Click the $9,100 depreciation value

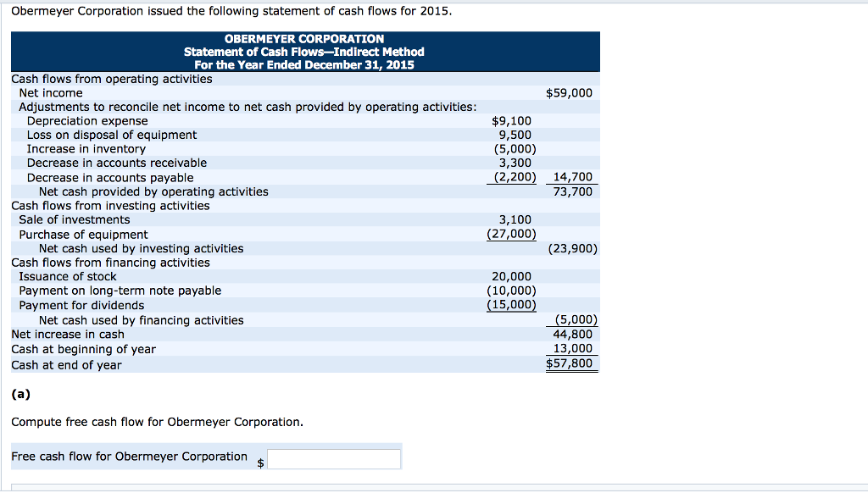(511, 121)
